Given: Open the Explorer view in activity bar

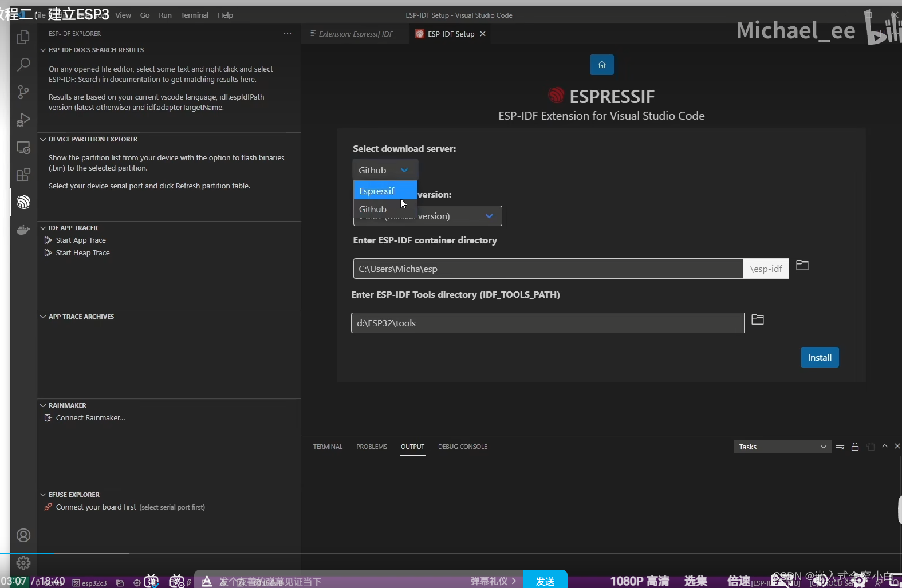Looking at the screenshot, I should (x=23, y=37).
